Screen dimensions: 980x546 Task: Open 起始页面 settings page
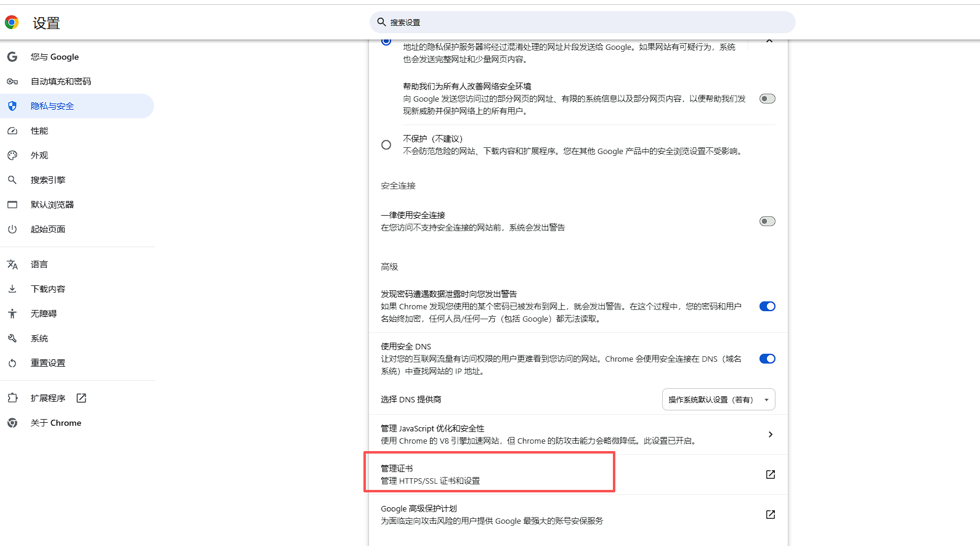click(77, 229)
